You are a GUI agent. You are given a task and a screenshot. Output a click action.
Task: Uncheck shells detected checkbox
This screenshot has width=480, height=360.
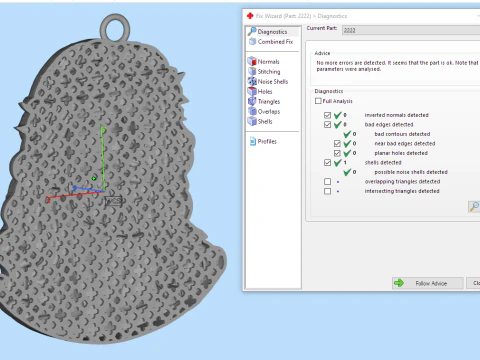[327, 163]
